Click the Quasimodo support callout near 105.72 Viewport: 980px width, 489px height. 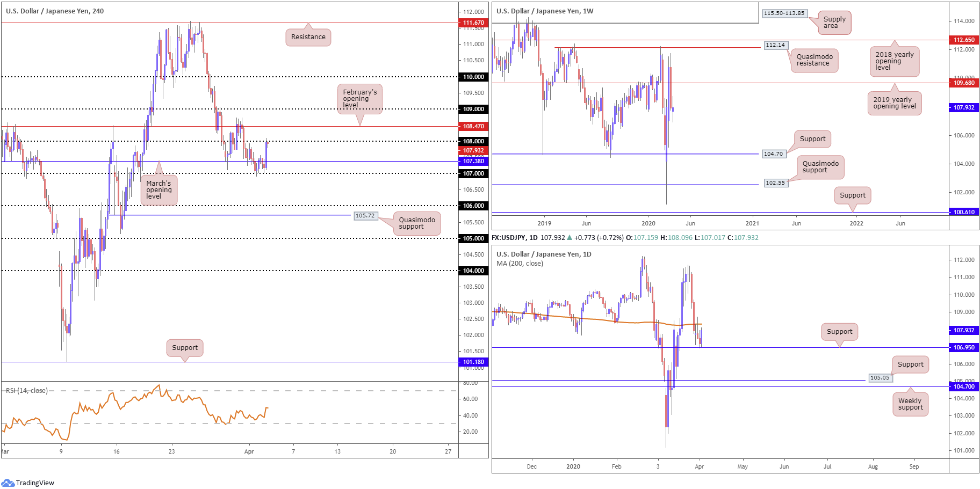click(417, 223)
